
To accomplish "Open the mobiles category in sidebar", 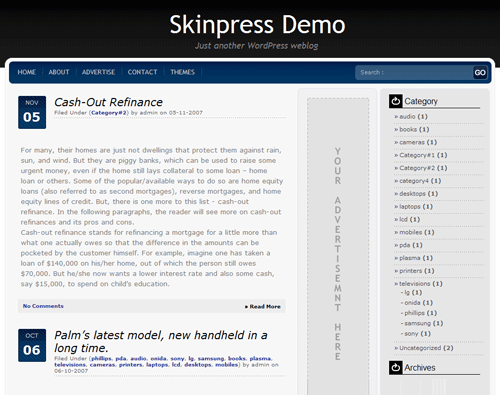I will (x=411, y=232).
